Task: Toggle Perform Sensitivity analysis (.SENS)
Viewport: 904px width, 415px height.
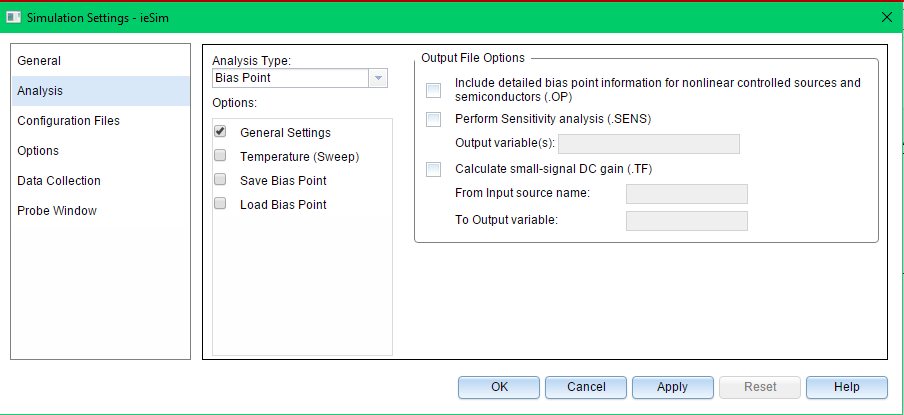Action: click(434, 119)
